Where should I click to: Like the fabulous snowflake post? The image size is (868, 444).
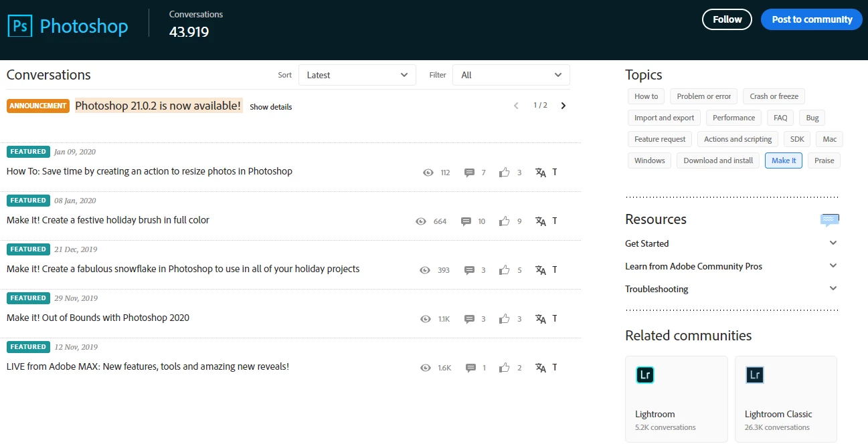pos(505,270)
